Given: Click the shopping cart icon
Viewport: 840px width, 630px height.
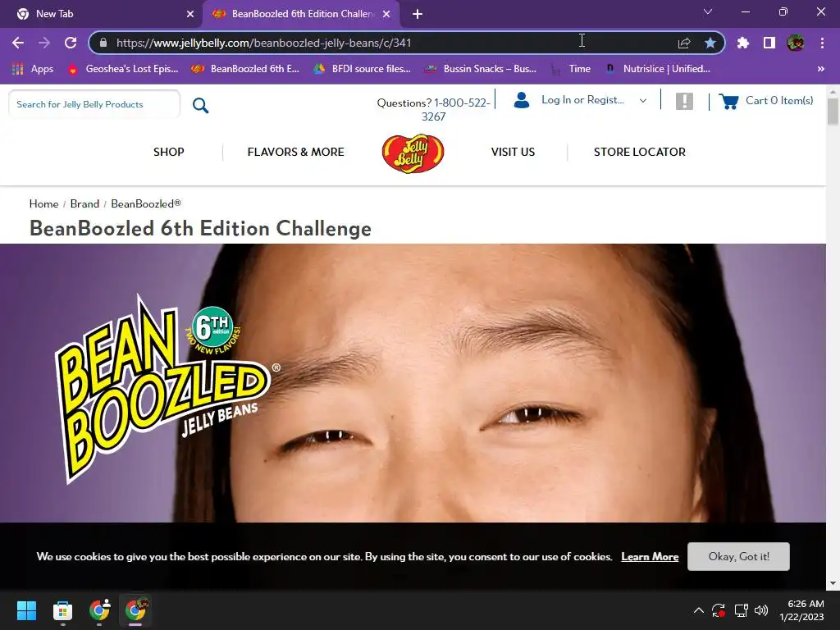Looking at the screenshot, I should pyautogui.click(x=728, y=101).
